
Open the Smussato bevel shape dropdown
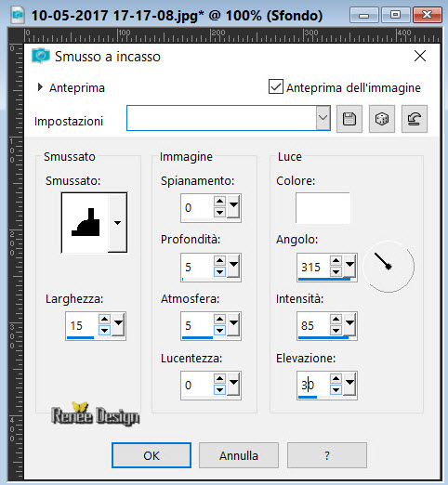click(117, 223)
